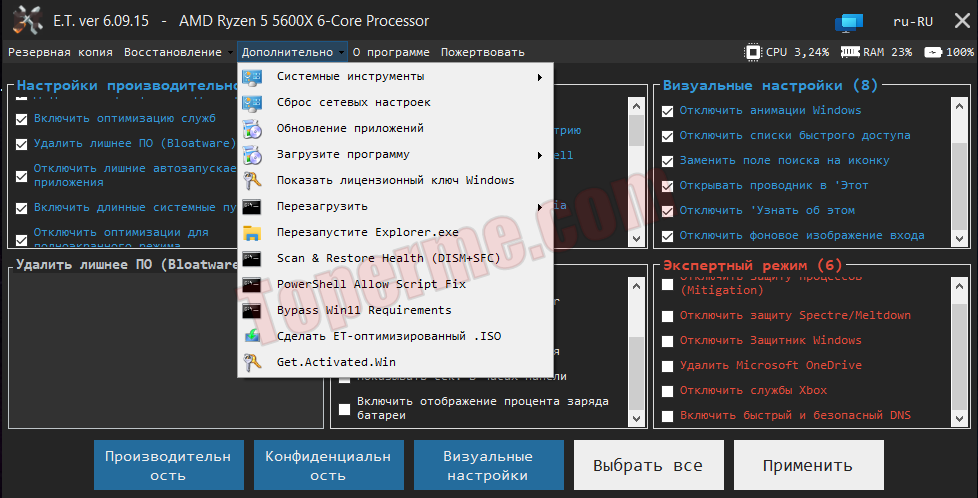
Task: Click the PowerShell Allow Script Fix icon
Action: (252, 285)
